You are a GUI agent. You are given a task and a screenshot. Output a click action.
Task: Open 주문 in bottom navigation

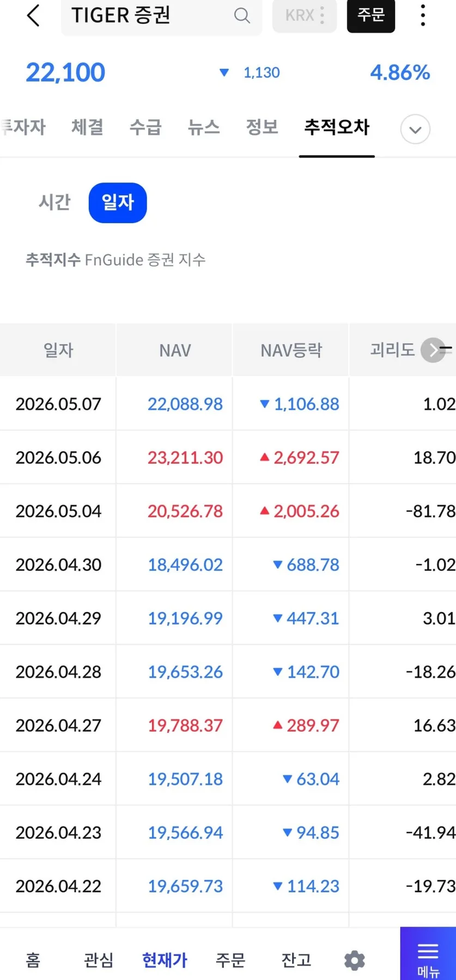(x=230, y=959)
